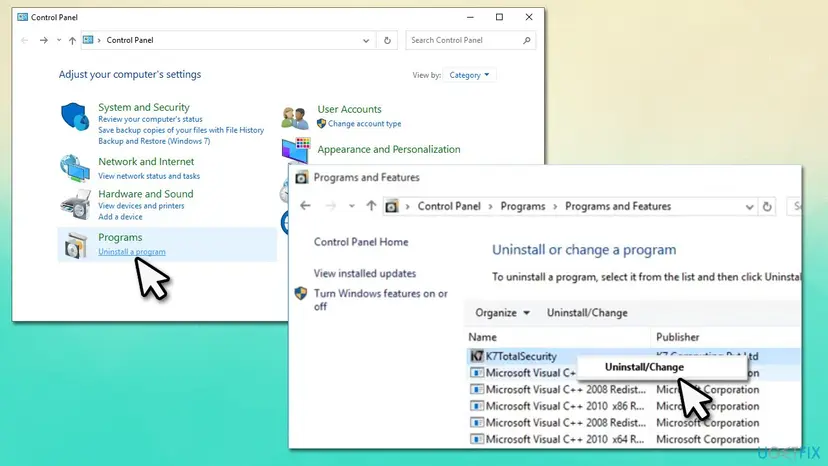Select Microsoft Visual C++ 2010 x64 row
Screen dimensions: 828x466
pos(634,439)
